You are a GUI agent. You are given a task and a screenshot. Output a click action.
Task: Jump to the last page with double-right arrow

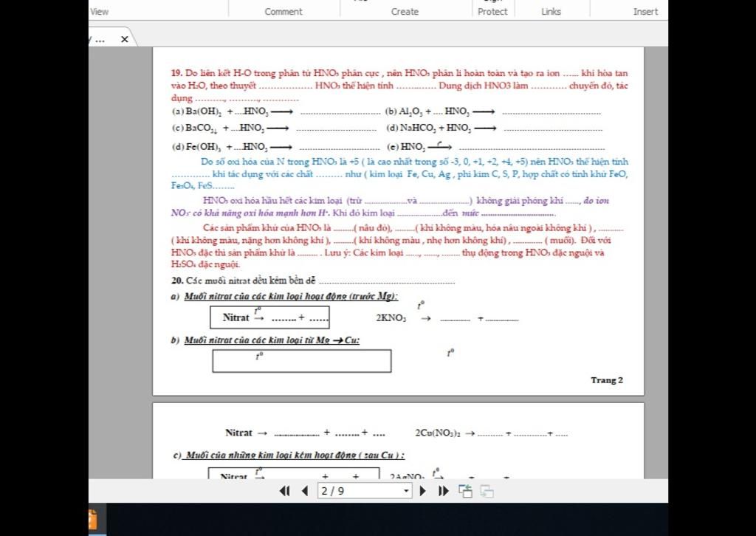click(x=444, y=491)
